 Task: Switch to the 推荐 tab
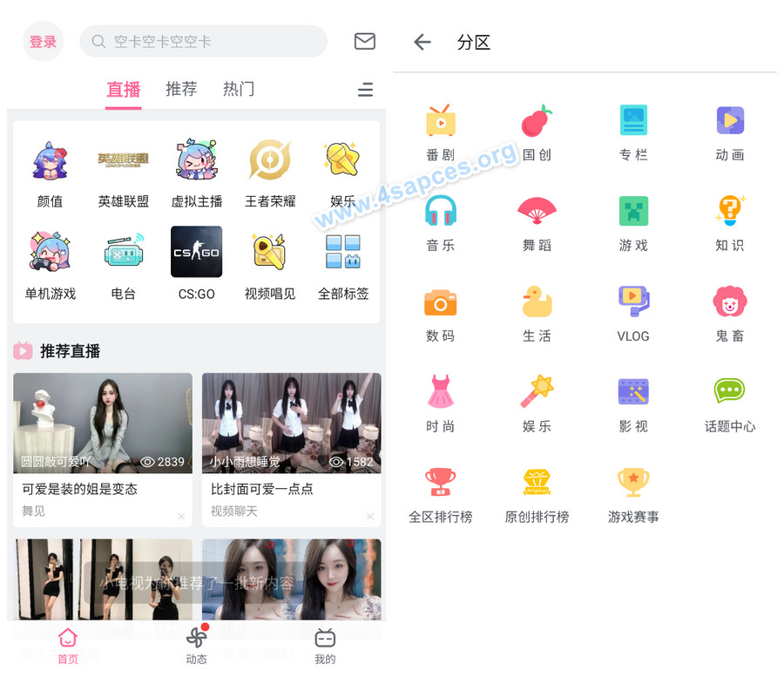(181, 89)
